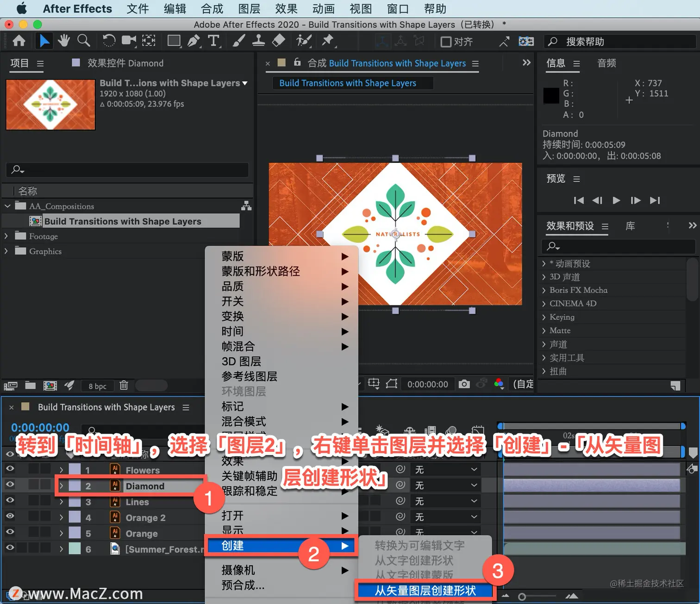The width and height of the screenshot is (700, 604).
Task: Select the Horizontal Type tool
Action: pos(213,41)
